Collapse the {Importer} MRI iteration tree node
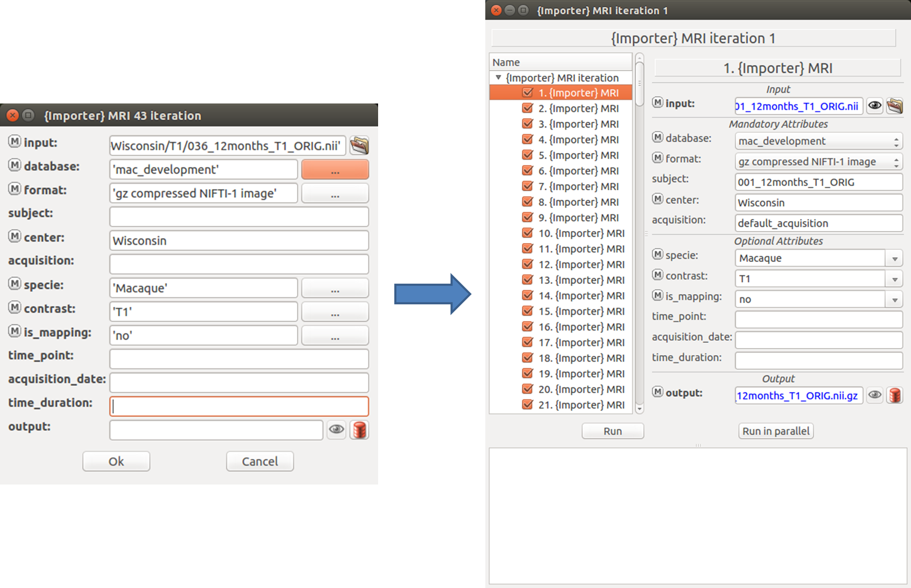The height and width of the screenshot is (588, 911). (x=498, y=77)
